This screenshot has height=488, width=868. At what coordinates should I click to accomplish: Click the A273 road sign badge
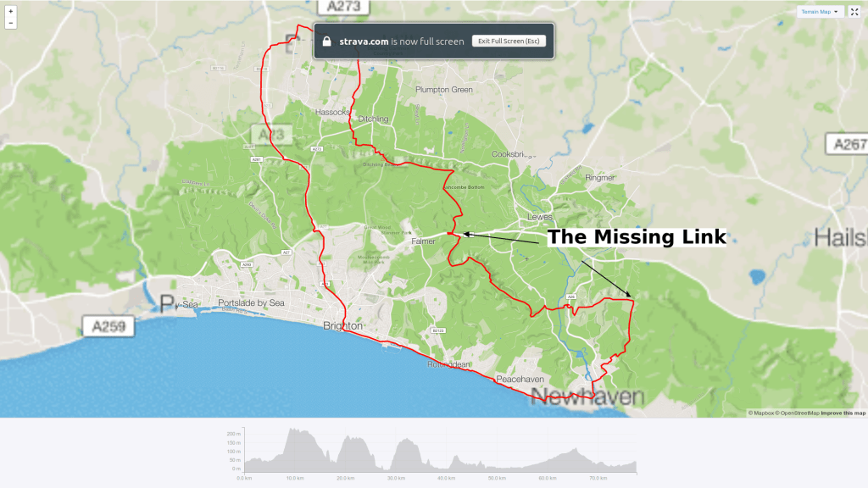coord(344,6)
